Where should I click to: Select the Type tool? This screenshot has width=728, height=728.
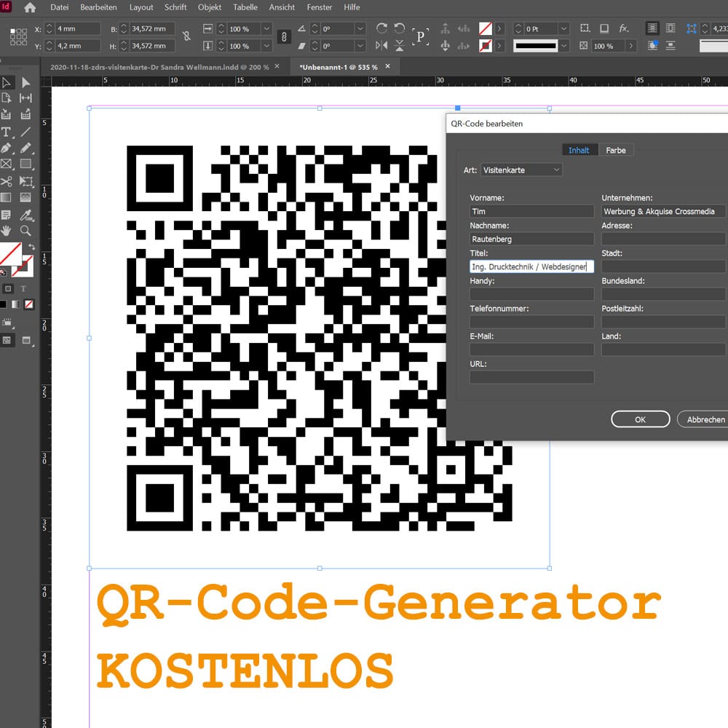coord(7,132)
